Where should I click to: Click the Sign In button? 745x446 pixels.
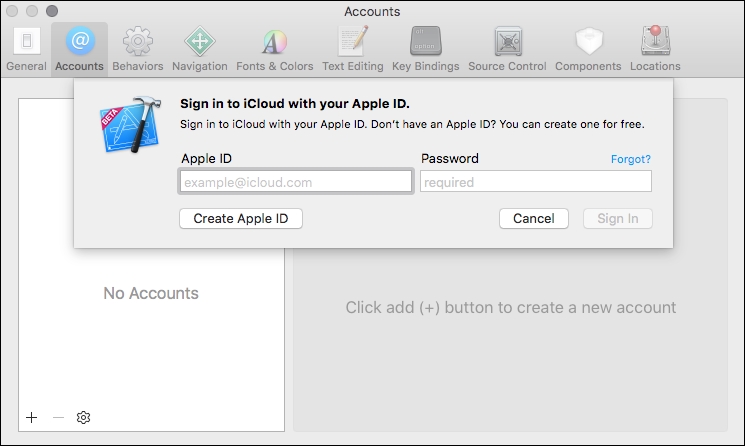coord(617,219)
